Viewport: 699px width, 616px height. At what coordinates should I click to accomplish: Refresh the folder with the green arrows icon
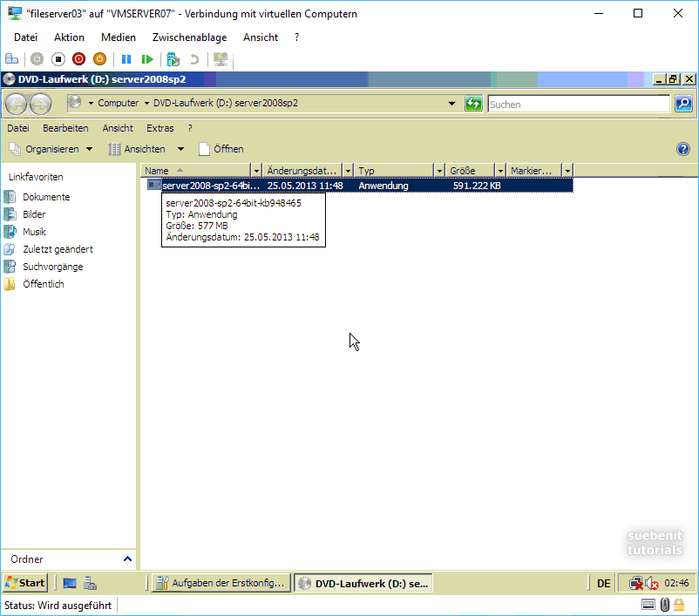pyautogui.click(x=473, y=104)
